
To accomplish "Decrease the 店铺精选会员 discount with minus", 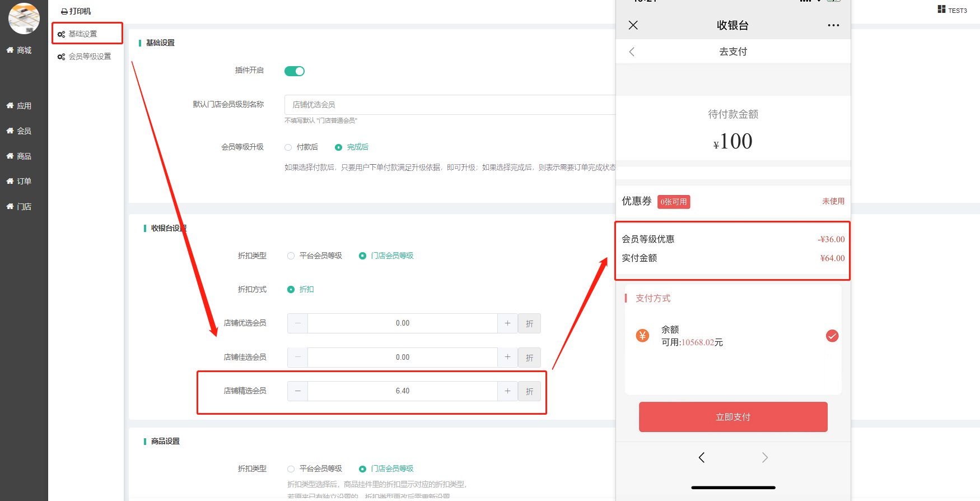I will click(297, 391).
